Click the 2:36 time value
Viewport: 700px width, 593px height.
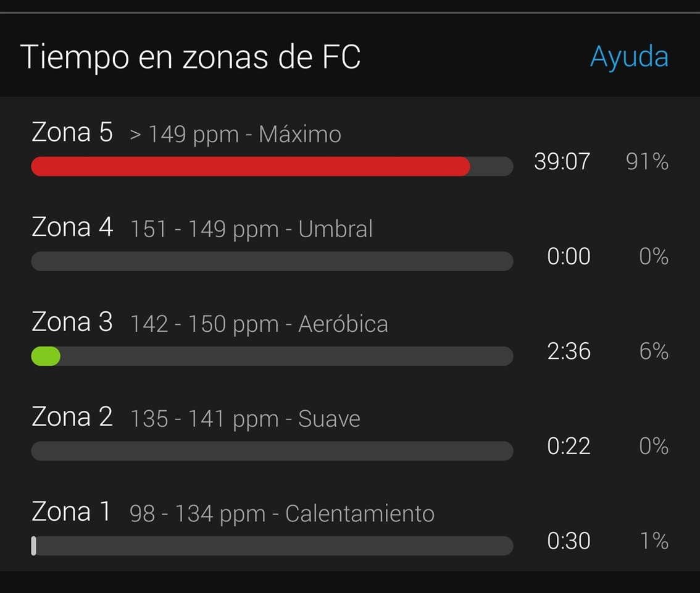click(x=569, y=351)
